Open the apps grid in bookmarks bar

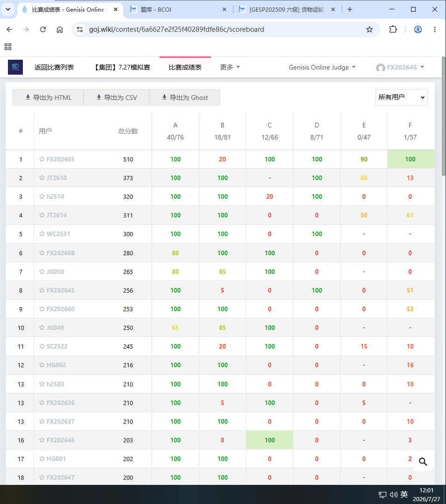8,47
